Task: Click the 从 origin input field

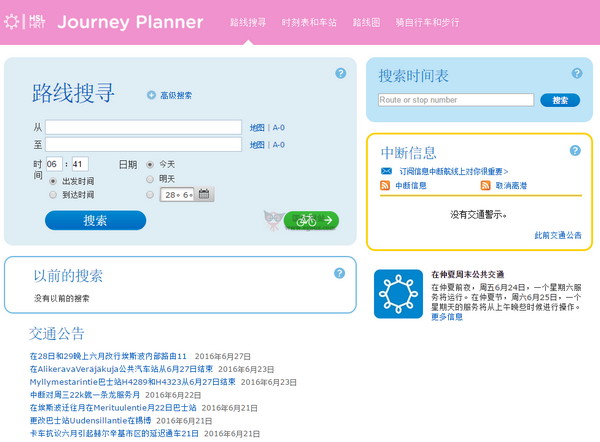Action: (143, 127)
